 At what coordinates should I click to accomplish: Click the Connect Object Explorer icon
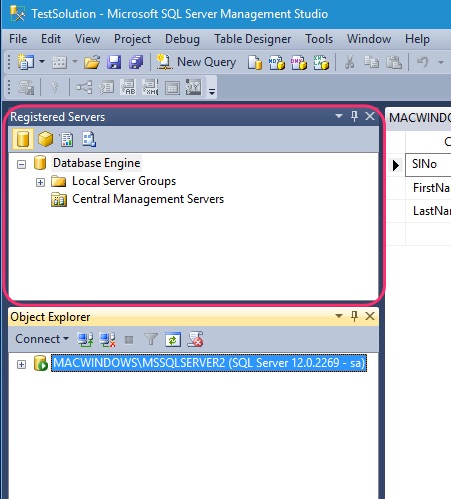[x=85, y=340]
